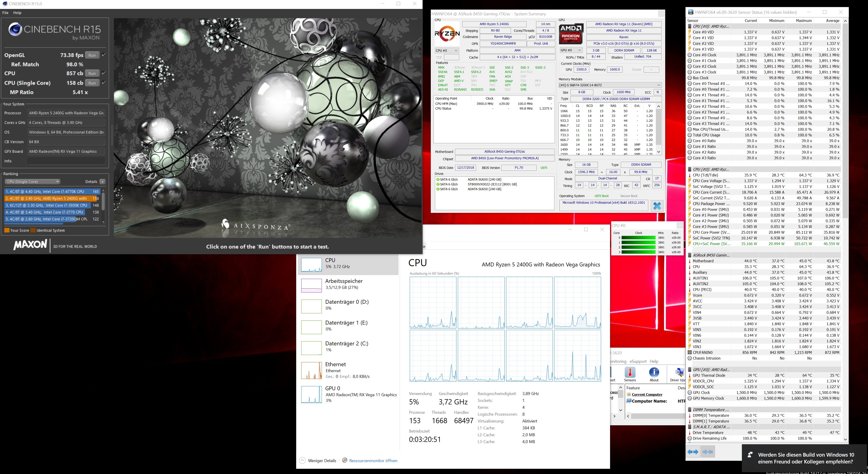This screenshot has width=868, height=474.
Task: Click Weniger Details collapse button
Action: click(x=318, y=460)
